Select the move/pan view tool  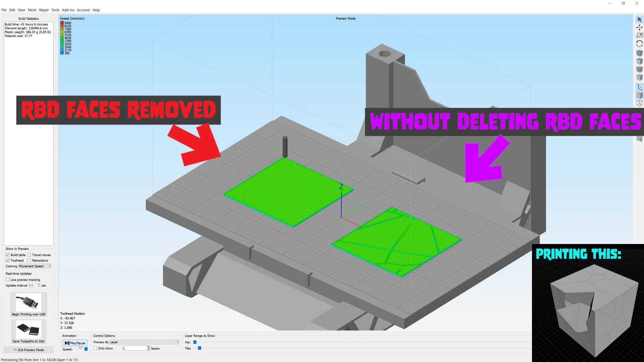pos(639,27)
